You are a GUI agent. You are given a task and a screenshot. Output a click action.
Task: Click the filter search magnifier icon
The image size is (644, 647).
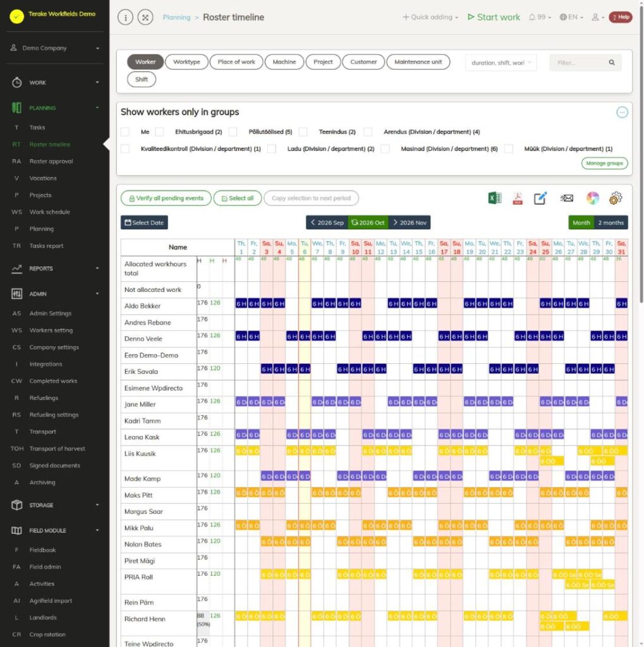(x=612, y=63)
